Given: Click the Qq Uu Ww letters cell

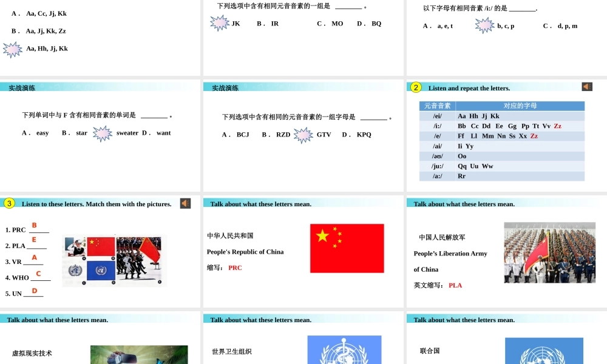Looking at the screenshot, I should pos(520,166).
